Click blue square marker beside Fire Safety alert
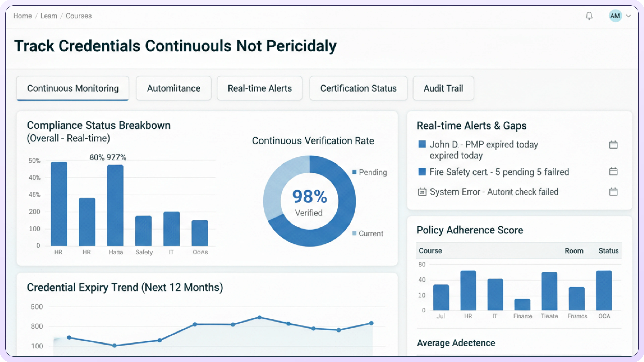Screen dimensions: 644x362 422,172
